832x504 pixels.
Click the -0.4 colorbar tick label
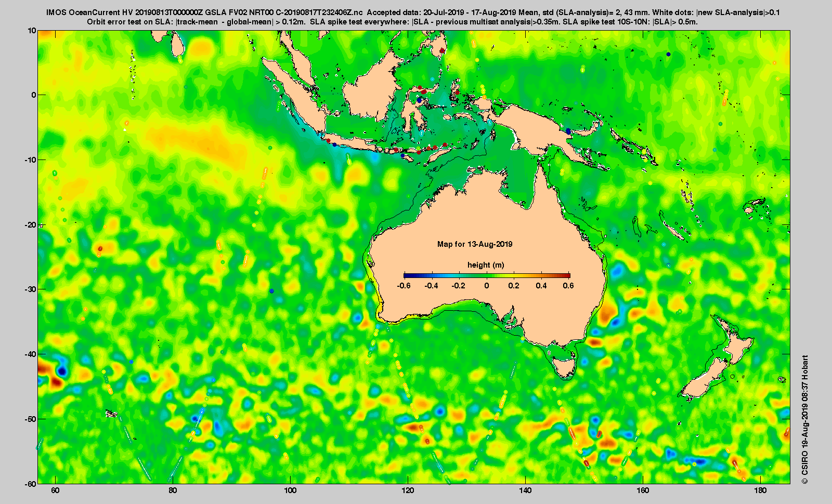[x=432, y=286]
